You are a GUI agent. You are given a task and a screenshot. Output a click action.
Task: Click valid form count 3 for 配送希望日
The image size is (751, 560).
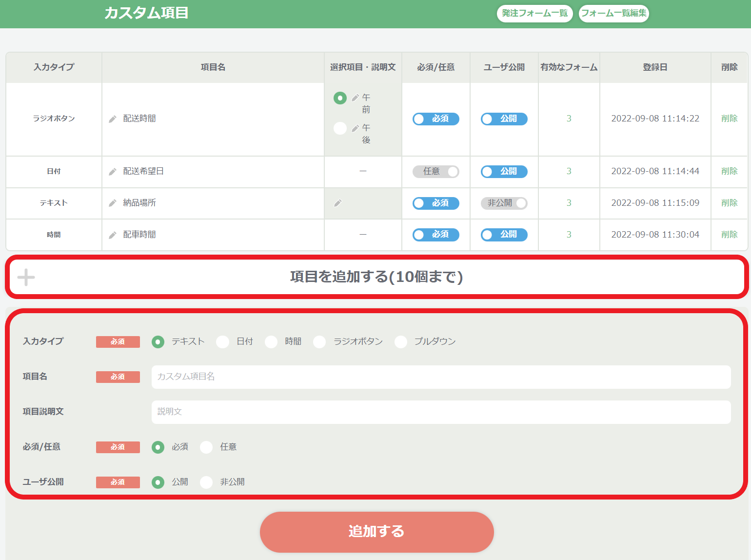pos(569,171)
